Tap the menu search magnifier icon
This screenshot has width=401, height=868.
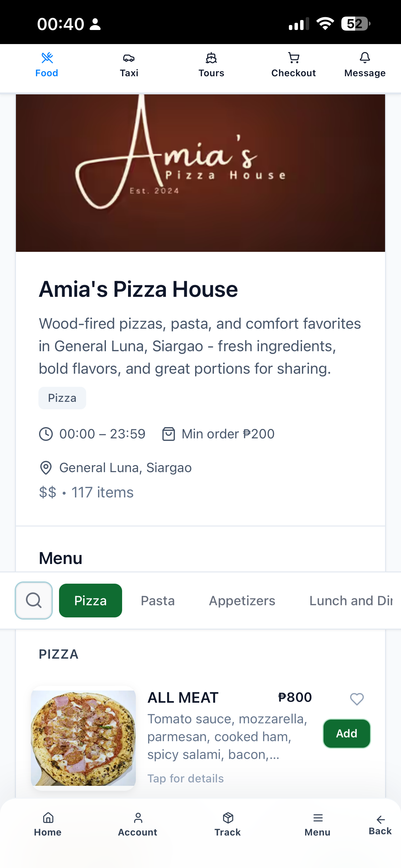(34, 601)
